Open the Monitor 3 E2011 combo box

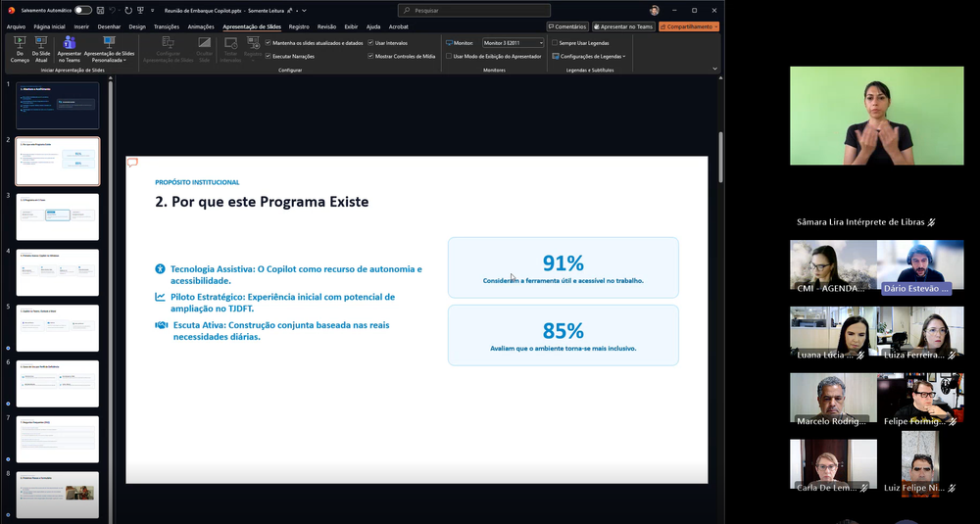coord(514,43)
